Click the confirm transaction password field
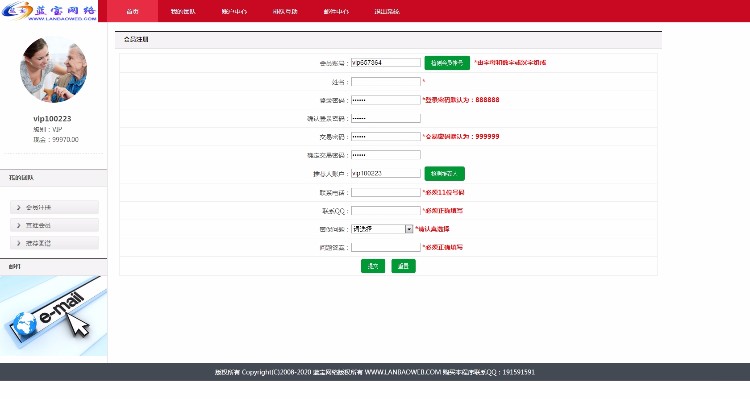This screenshot has width=750, height=399. tap(386, 155)
